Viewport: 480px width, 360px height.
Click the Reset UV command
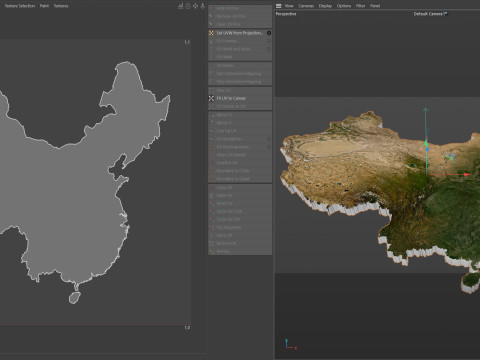(x=240, y=204)
